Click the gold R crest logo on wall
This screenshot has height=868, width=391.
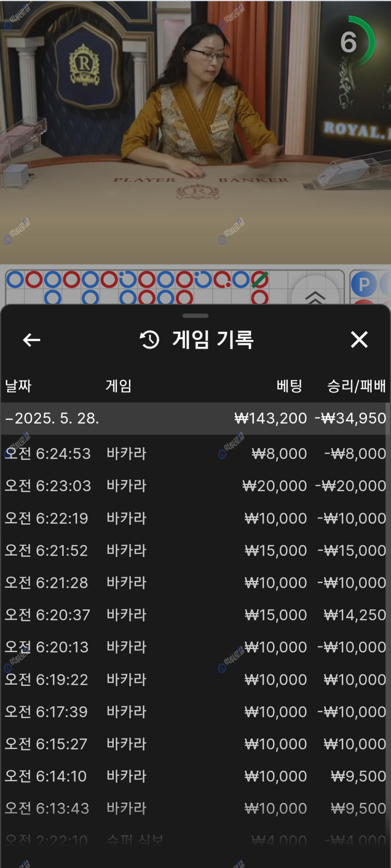coord(84,64)
